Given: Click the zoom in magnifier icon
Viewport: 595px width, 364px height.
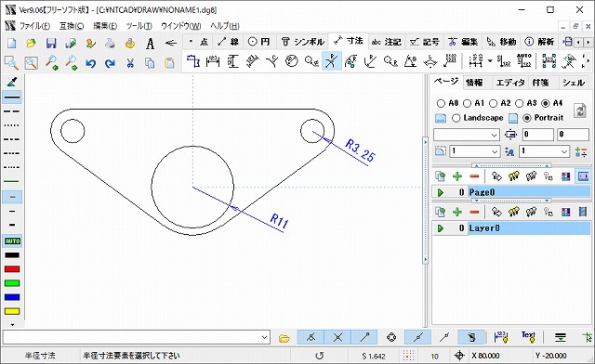Looking at the screenshot, I should [52, 63].
